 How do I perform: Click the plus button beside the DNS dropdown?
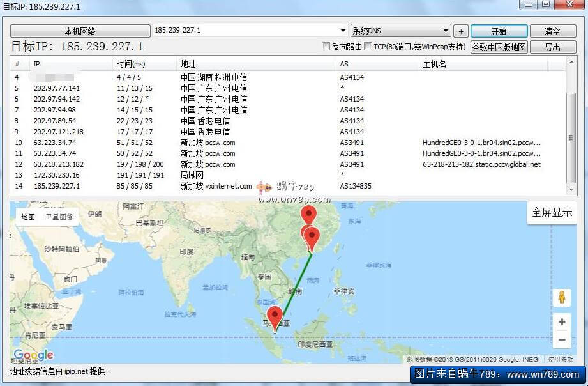(x=460, y=31)
